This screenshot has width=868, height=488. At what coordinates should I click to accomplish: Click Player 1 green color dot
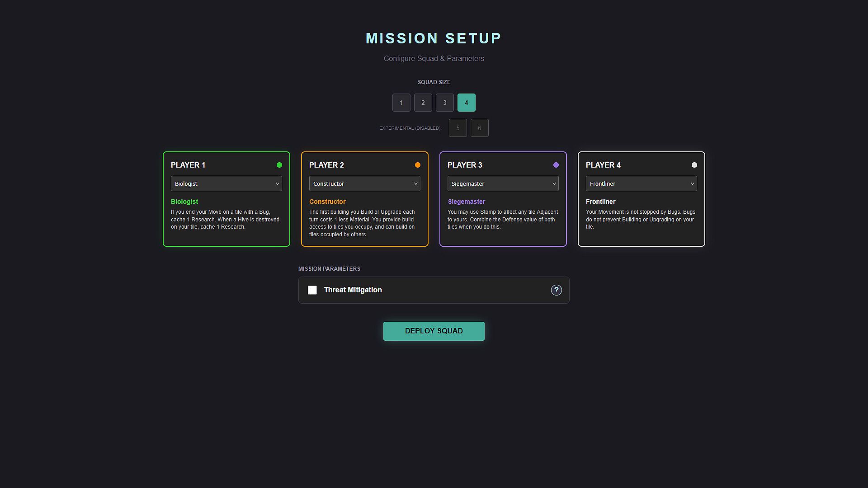[279, 165]
